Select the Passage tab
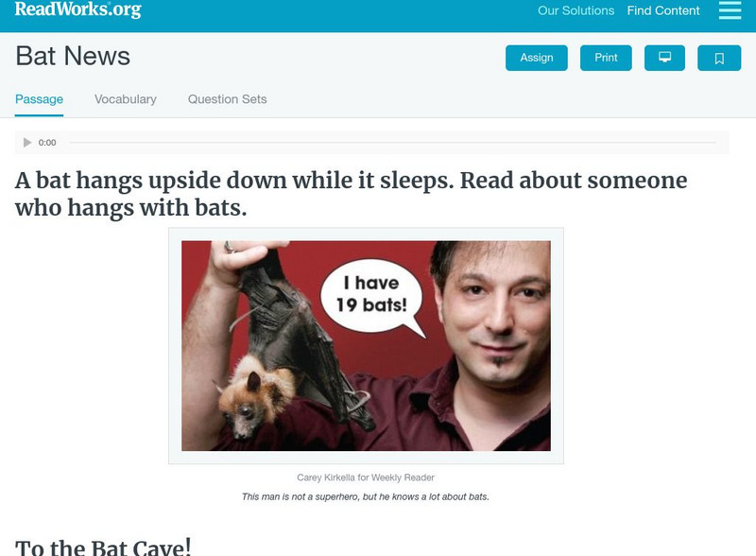Image resolution: width=756 pixels, height=556 pixels. (x=39, y=99)
